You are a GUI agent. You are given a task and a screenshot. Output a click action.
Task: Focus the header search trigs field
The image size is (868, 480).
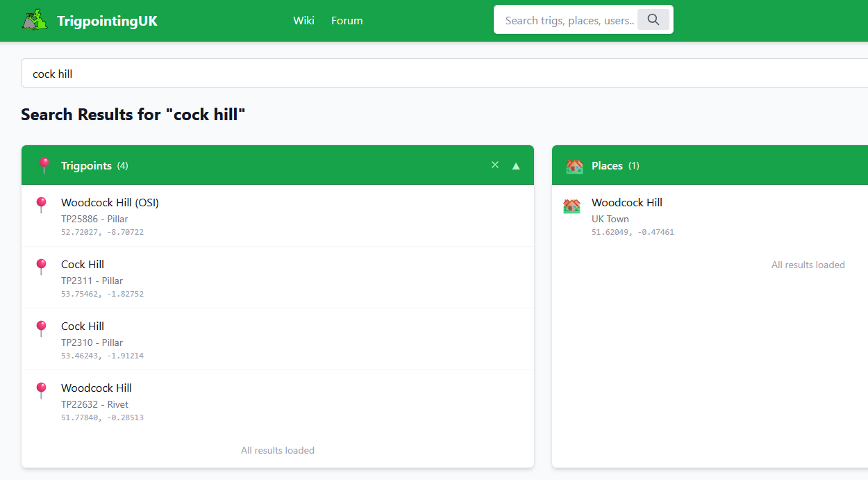coord(569,20)
